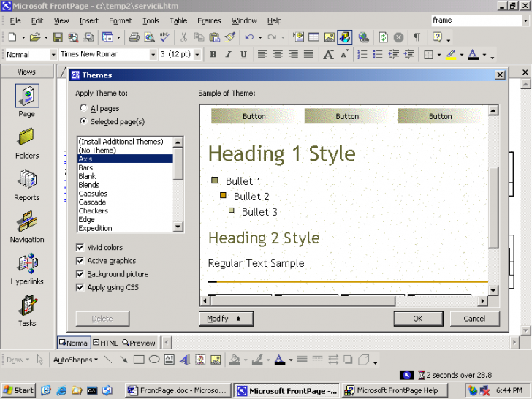
Task: Expand the font name dropdown
Action: [x=153, y=55]
